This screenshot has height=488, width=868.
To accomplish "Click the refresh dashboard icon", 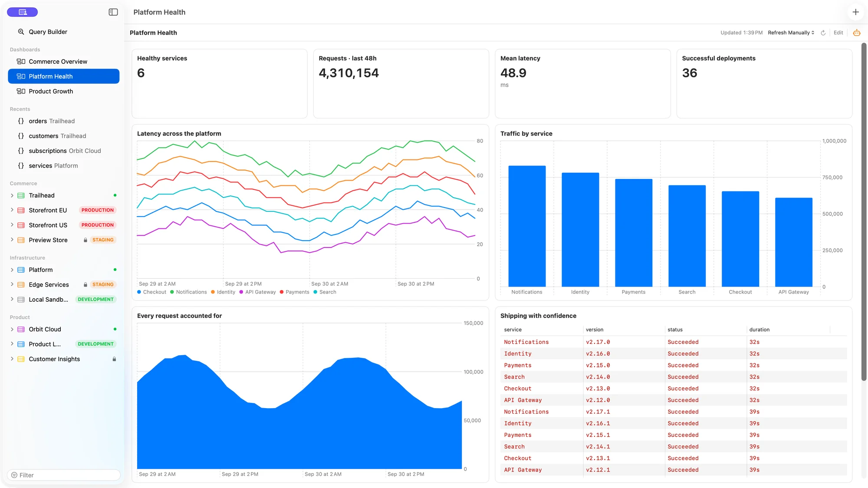I will point(823,33).
